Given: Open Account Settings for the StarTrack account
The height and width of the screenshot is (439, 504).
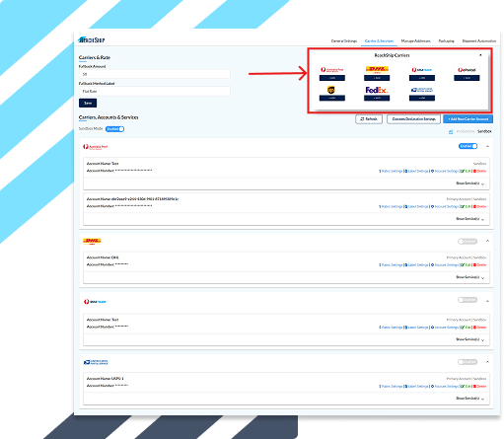Looking at the screenshot, I should point(445,328).
